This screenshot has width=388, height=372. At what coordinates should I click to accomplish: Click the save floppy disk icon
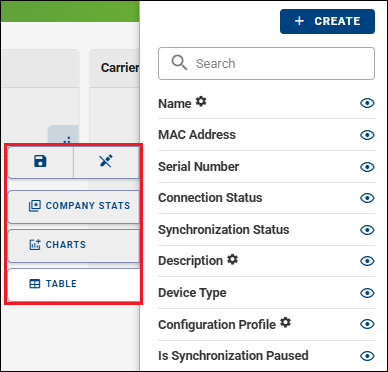40,161
